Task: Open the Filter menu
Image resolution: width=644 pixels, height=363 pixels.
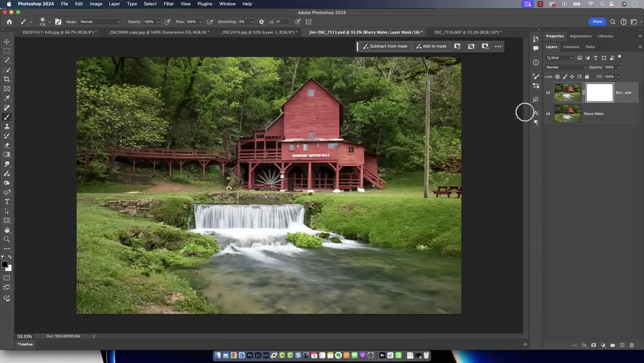Action: coord(169,4)
